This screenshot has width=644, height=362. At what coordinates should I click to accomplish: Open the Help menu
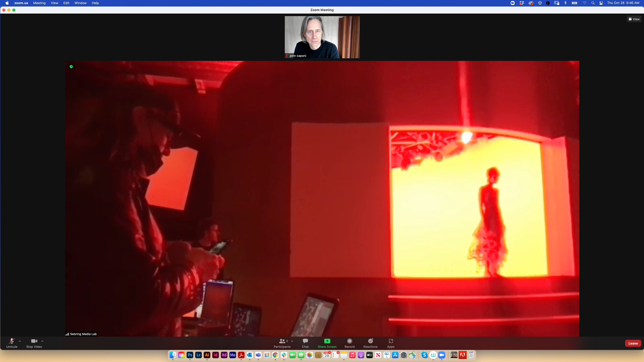pyautogui.click(x=95, y=3)
